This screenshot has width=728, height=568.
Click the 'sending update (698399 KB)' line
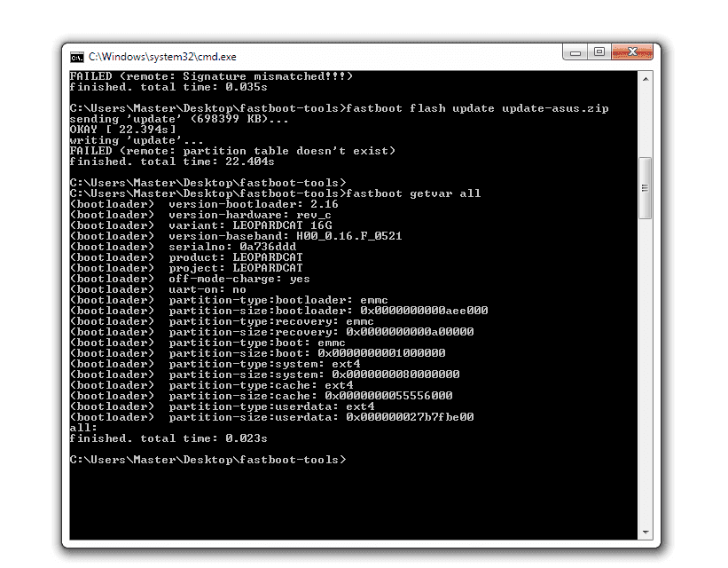click(179, 119)
